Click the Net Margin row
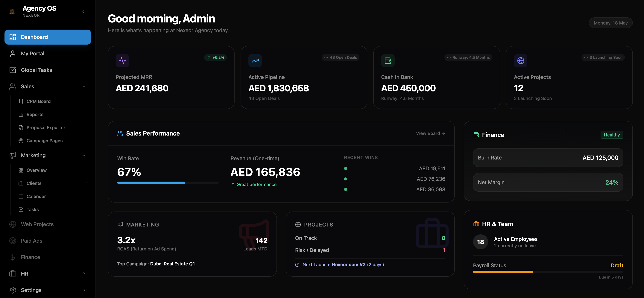Screen dimensions: 644x298 pyautogui.click(x=548, y=183)
